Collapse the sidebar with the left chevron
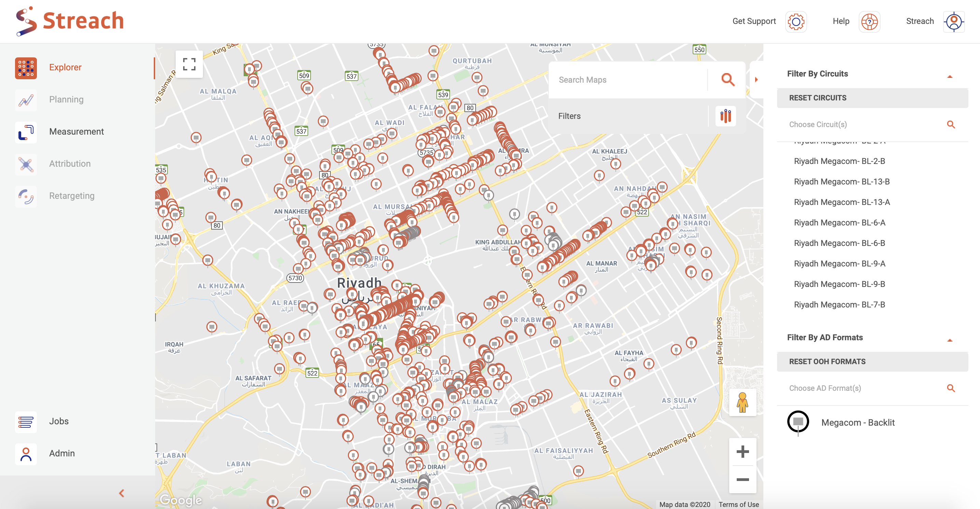 click(121, 493)
